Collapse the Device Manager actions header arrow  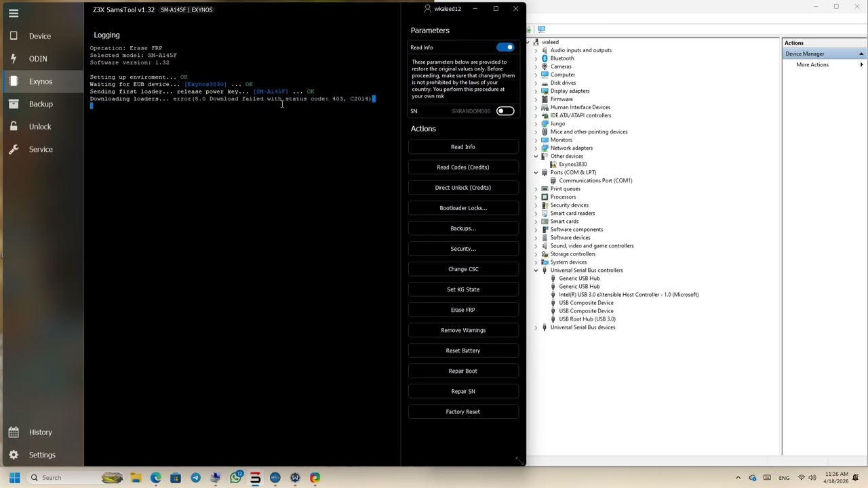pyautogui.click(x=861, y=54)
